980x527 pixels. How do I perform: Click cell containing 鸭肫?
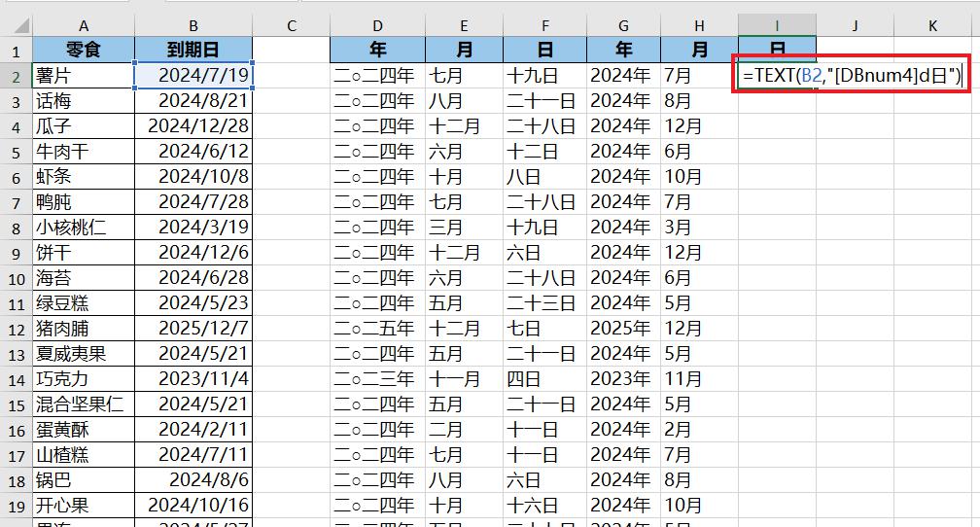[84, 202]
